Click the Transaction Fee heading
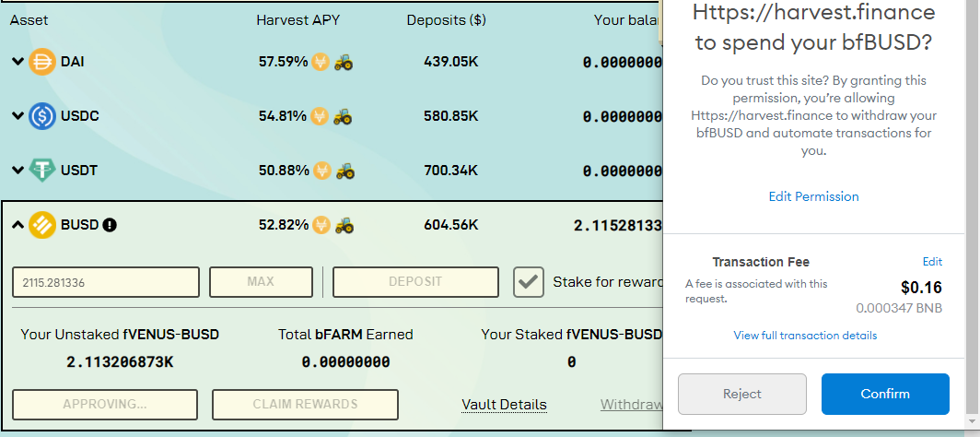This screenshot has width=980, height=437. tap(761, 262)
